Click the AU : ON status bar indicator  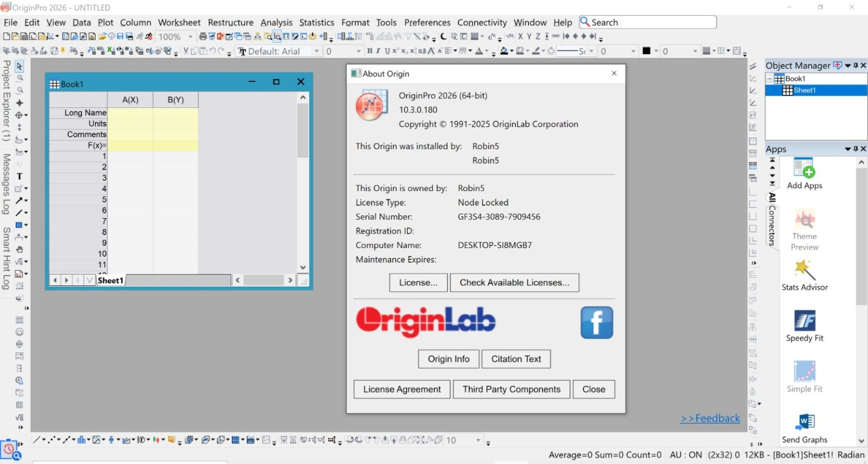[686, 455]
